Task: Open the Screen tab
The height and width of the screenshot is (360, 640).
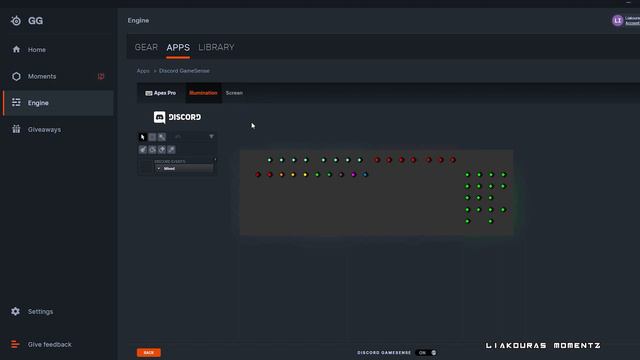Action: pos(234,93)
